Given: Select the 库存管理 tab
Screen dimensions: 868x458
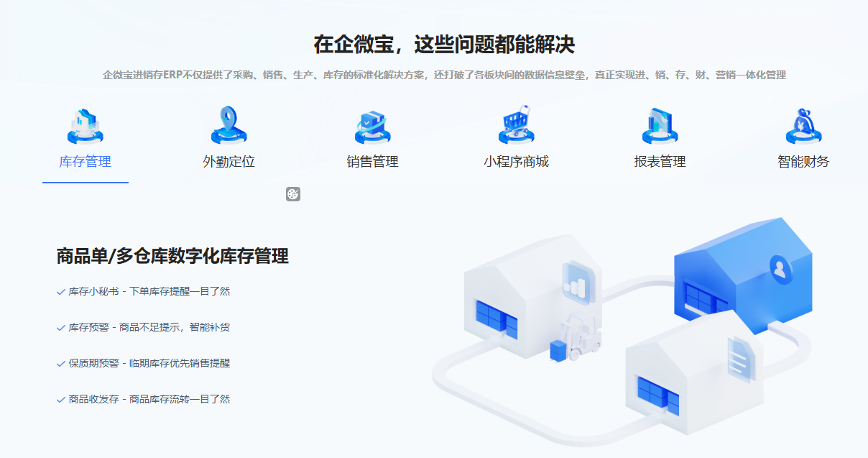Looking at the screenshot, I should coord(86,162).
